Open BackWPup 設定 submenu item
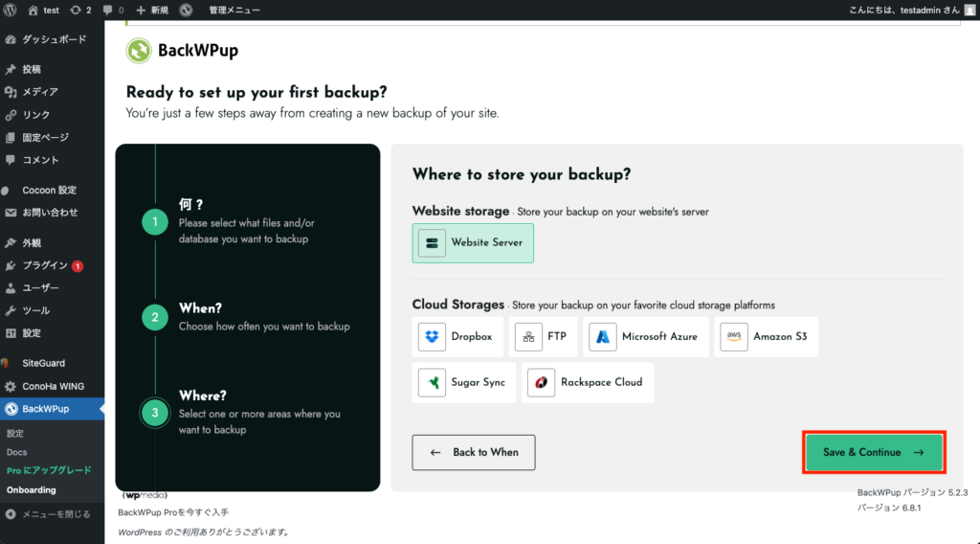 [15, 433]
